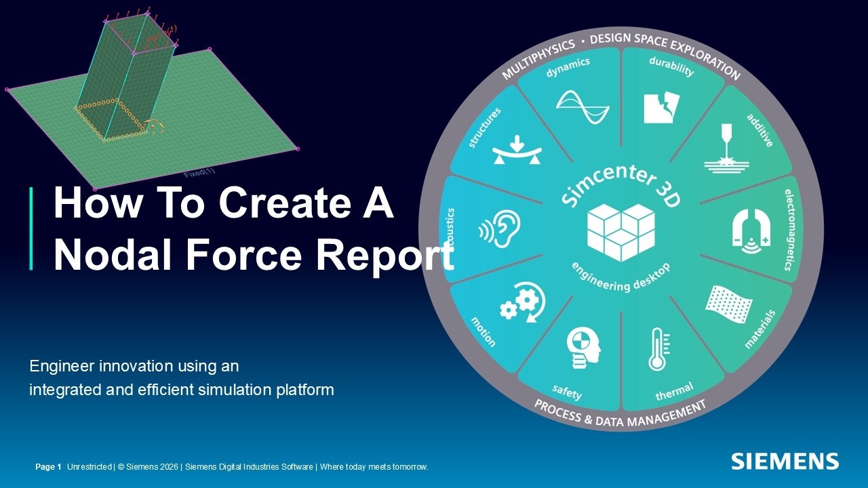This screenshot has height=488, width=868.
Task: Click the safety crash-dummy head icon
Action: coord(583,347)
